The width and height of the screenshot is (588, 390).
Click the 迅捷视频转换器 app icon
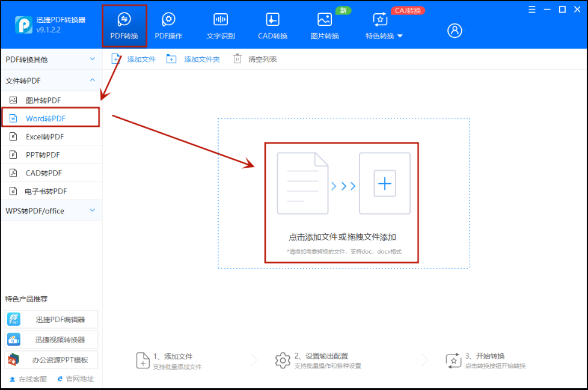tap(14, 340)
